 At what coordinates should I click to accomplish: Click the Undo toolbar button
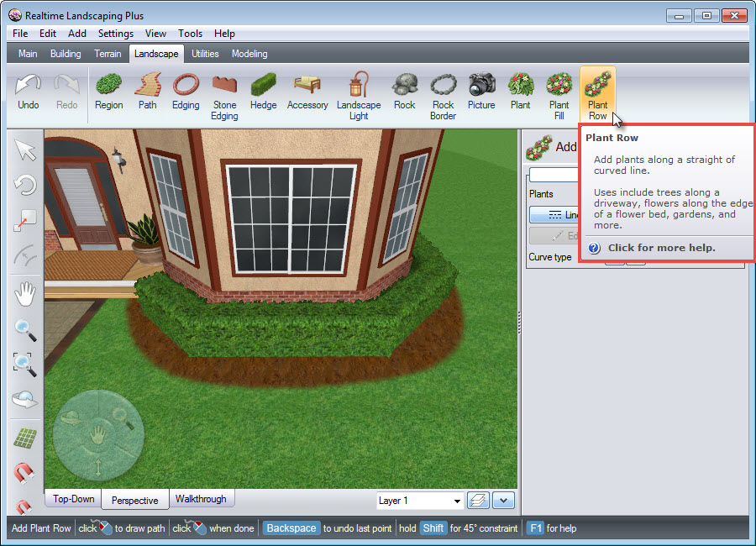pyautogui.click(x=28, y=92)
